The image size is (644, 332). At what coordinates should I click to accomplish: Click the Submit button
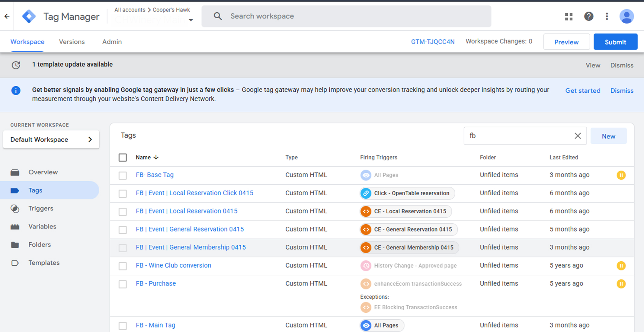coord(615,42)
